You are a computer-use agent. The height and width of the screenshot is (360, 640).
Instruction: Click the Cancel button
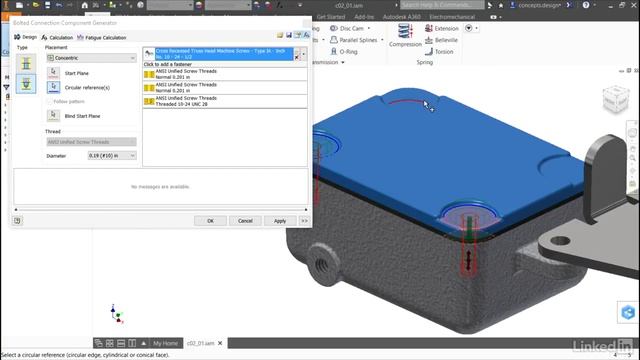(245, 221)
